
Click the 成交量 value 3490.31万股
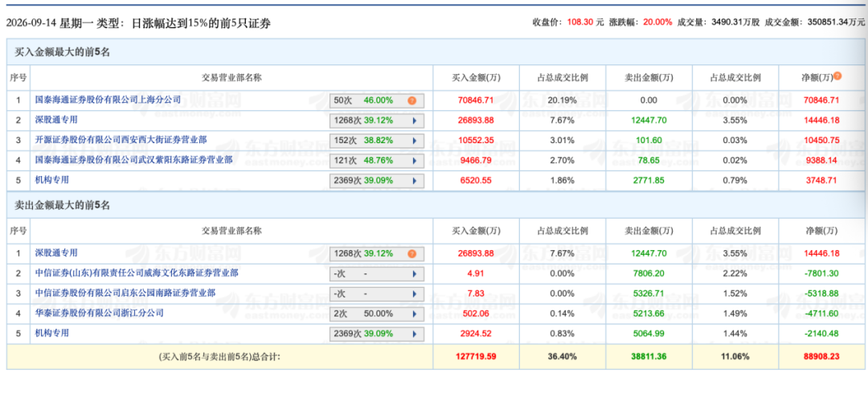734,23
